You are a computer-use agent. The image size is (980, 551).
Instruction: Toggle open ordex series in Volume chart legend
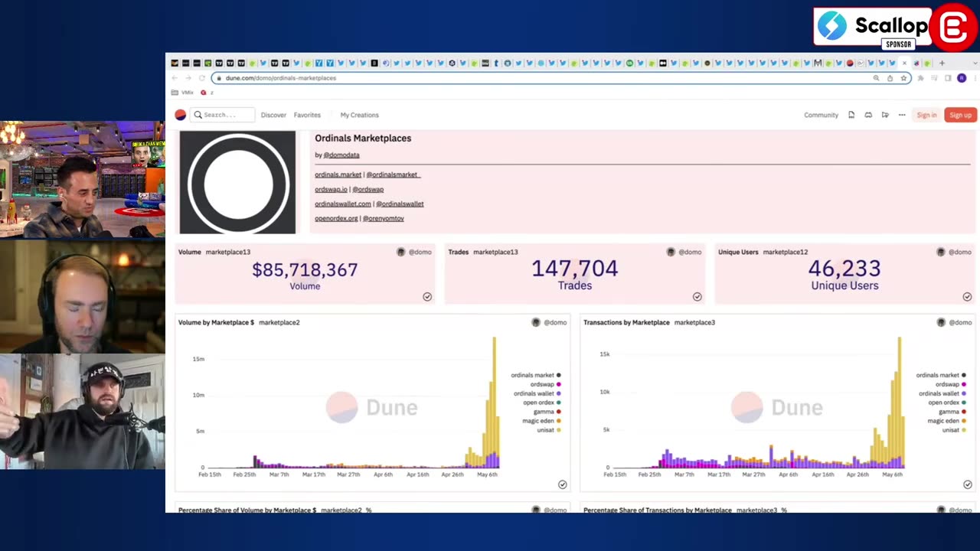pos(542,403)
